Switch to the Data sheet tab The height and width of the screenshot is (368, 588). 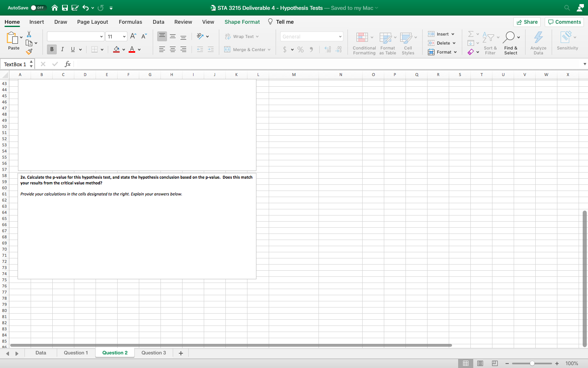[x=41, y=352]
